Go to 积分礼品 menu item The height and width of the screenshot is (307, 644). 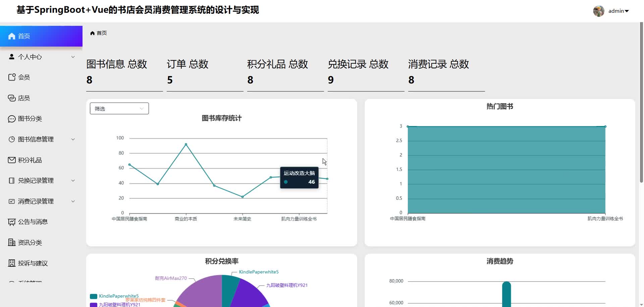click(x=41, y=160)
